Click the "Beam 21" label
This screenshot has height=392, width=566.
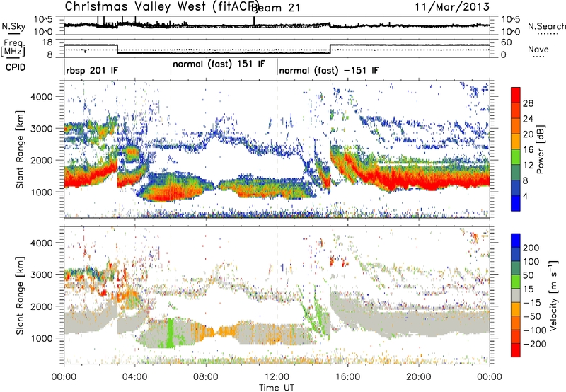pos(276,8)
